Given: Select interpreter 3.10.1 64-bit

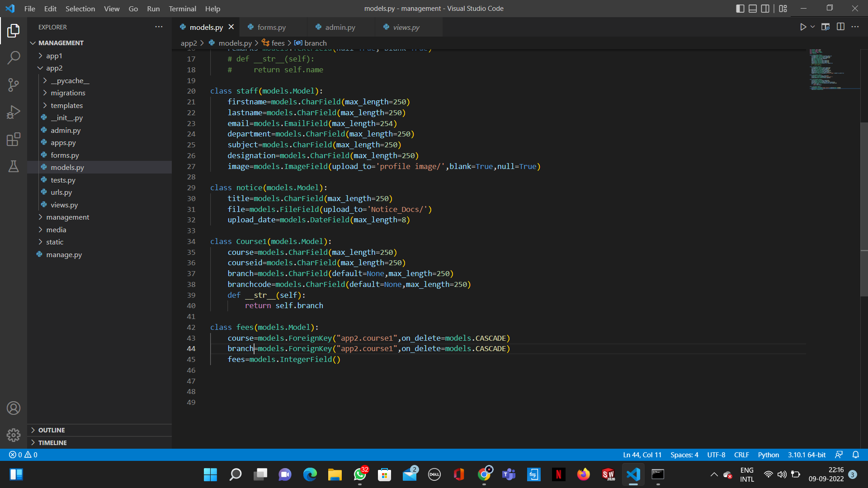Looking at the screenshot, I should pyautogui.click(x=807, y=455).
